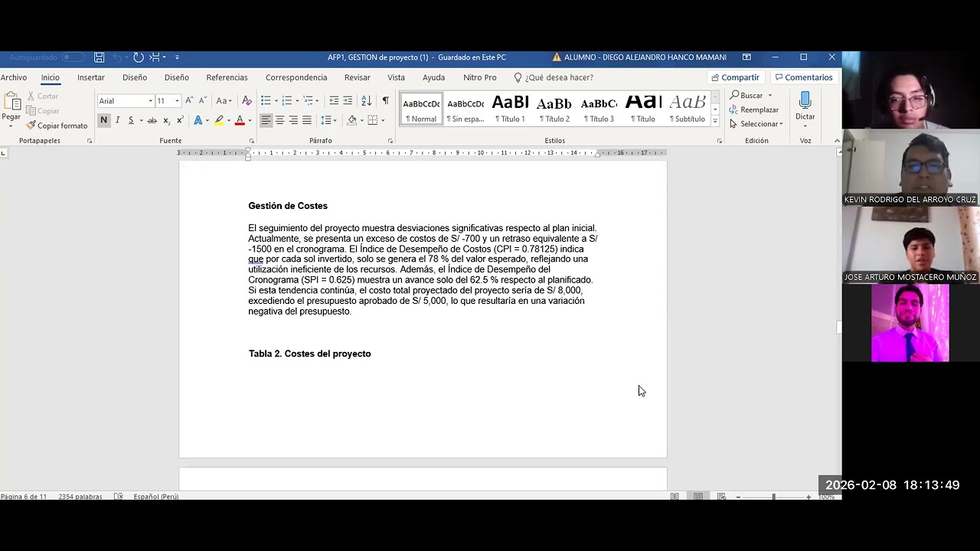Image resolution: width=980 pixels, height=551 pixels.
Task: Open the Ayuda tab
Action: pyautogui.click(x=433, y=77)
